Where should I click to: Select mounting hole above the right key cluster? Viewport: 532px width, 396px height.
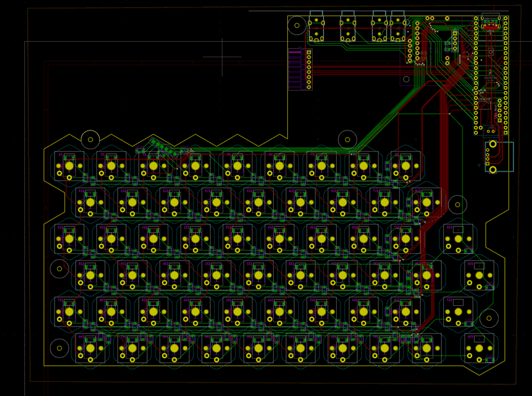click(457, 205)
